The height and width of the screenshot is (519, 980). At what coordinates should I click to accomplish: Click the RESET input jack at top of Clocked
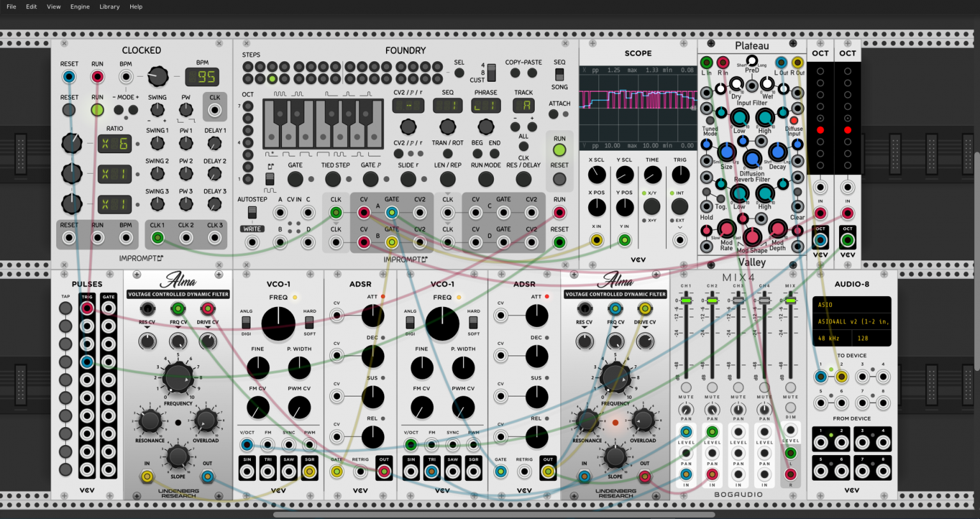point(69,77)
